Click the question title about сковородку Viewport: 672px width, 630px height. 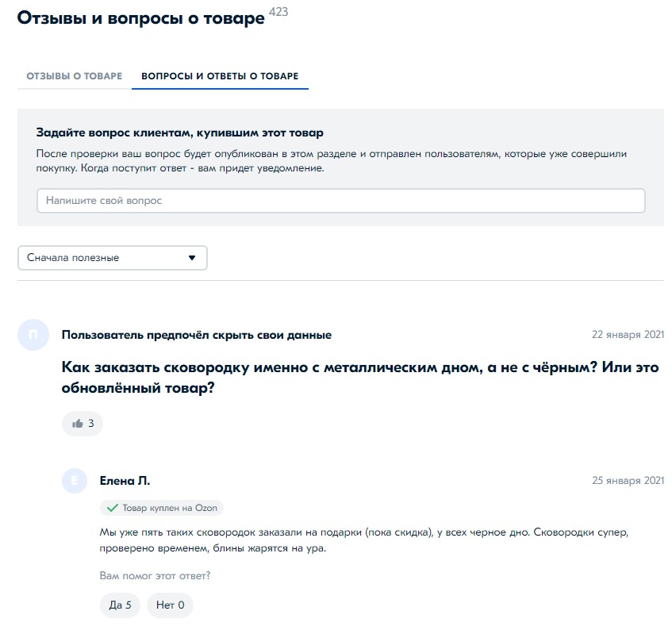[x=360, y=378]
